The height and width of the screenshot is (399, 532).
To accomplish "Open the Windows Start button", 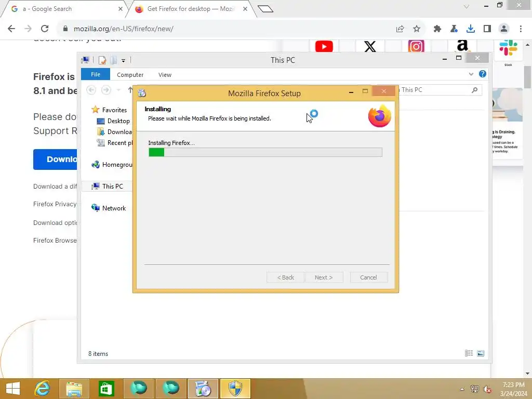I will (x=13, y=389).
